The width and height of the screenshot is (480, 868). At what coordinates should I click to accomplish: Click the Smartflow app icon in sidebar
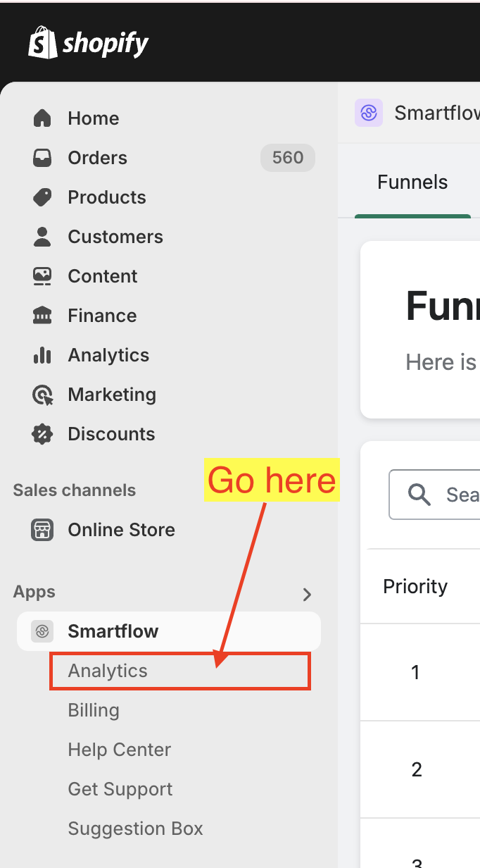click(x=42, y=631)
